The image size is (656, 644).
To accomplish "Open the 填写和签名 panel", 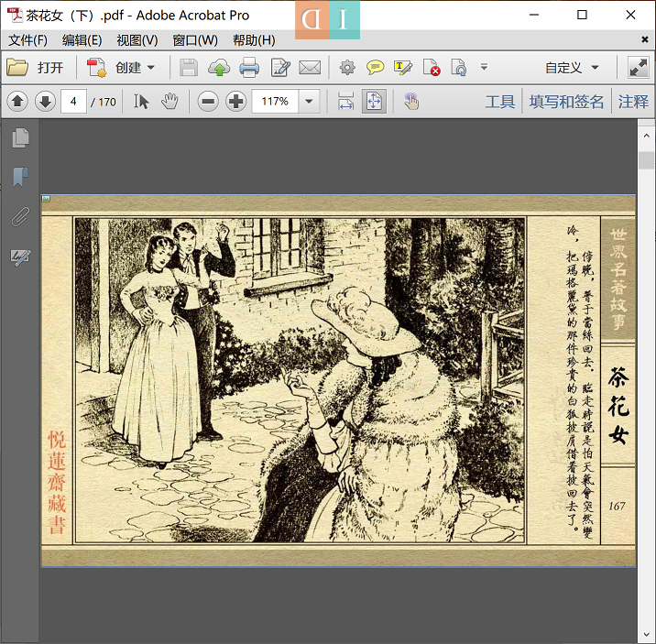I will pos(566,102).
